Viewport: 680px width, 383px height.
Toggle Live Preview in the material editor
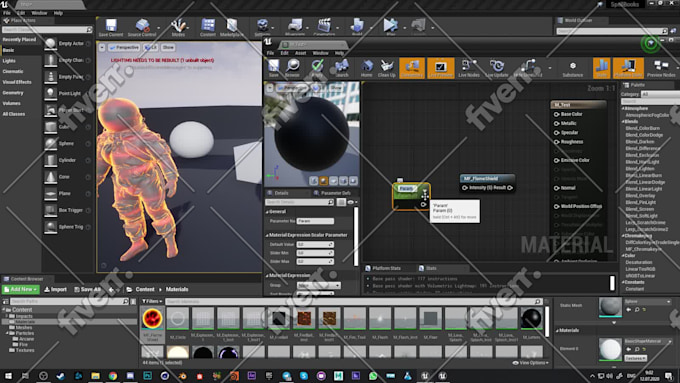[x=440, y=69]
